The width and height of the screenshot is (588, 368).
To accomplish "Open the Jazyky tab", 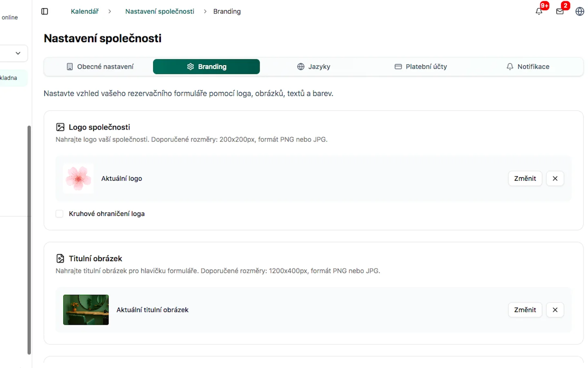I will [x=314, y=67].
